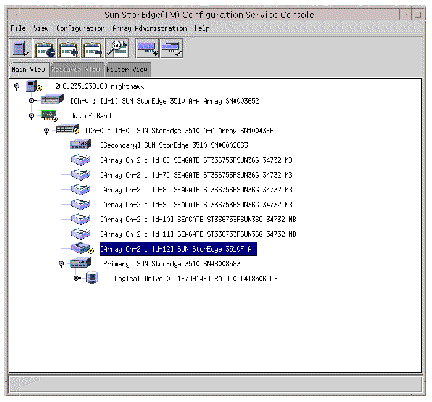The width and height of the screenshot is (432, 402).
Task: Click the disk icon for the Id 10 drive
Action: pos(80,219)
